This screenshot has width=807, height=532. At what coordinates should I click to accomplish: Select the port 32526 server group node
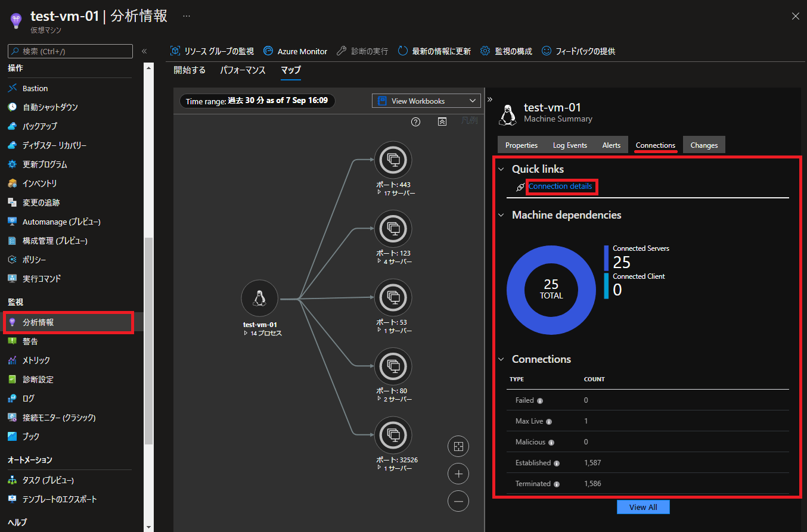[393, 435]
